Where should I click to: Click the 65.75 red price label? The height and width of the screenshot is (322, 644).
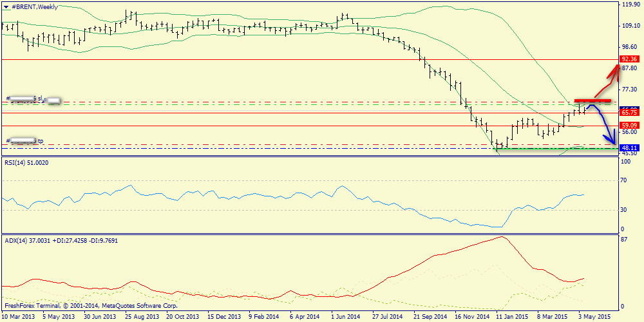pyautogui.click(x=629, y=112)
